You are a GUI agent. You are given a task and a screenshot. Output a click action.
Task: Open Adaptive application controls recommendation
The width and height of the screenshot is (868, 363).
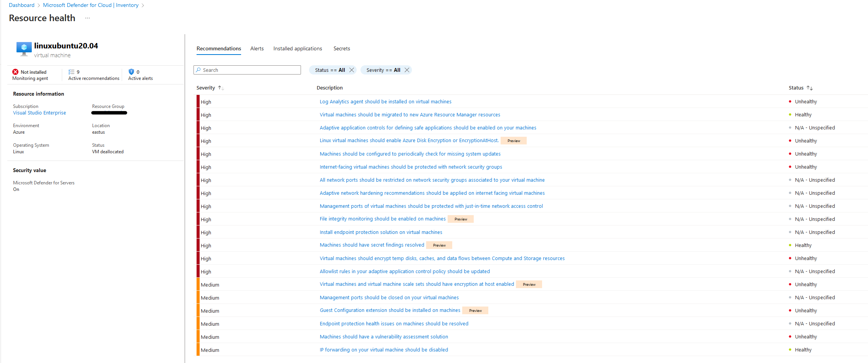pos(428,128)
